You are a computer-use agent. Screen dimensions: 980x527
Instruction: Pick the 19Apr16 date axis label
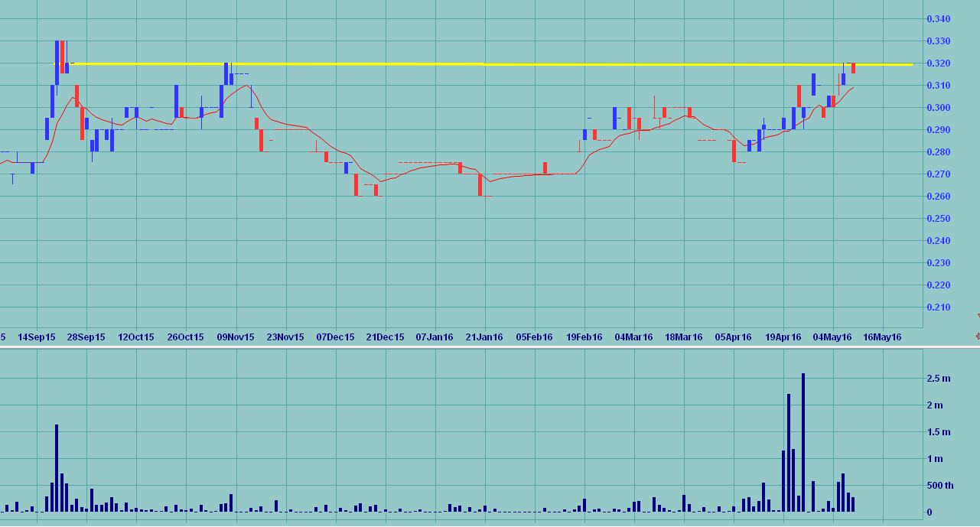pos(783,337)
